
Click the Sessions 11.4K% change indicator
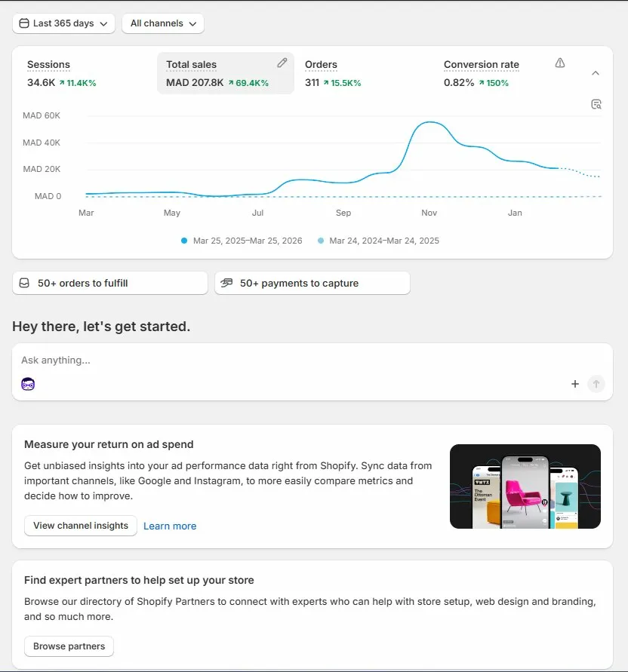(x=78, y=83)
